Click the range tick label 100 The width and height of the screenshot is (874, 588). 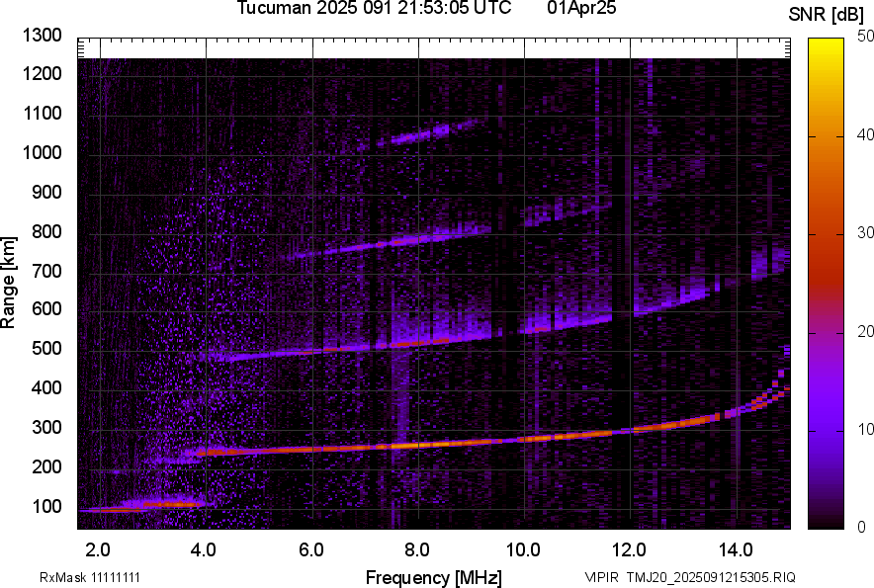[46, 506]
